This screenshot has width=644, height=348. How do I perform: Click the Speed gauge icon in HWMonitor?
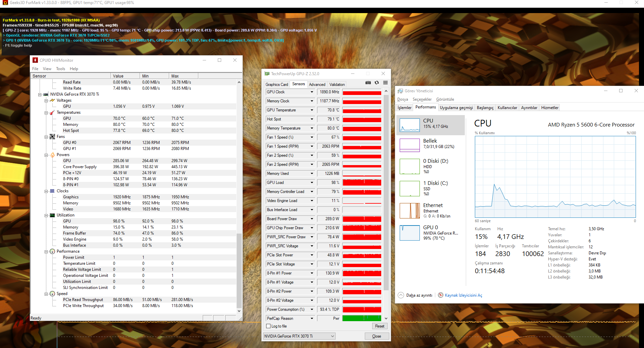coord(52,294)
